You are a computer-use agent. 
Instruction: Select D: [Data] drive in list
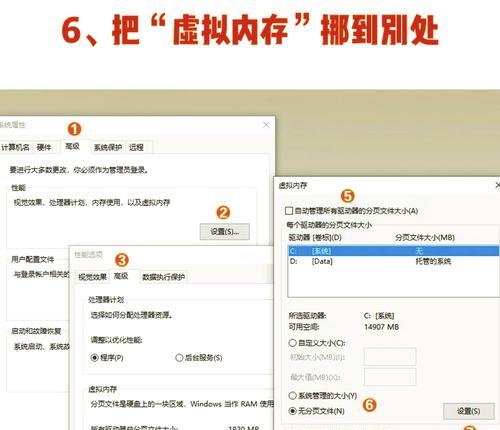click(x=393, y=261)
